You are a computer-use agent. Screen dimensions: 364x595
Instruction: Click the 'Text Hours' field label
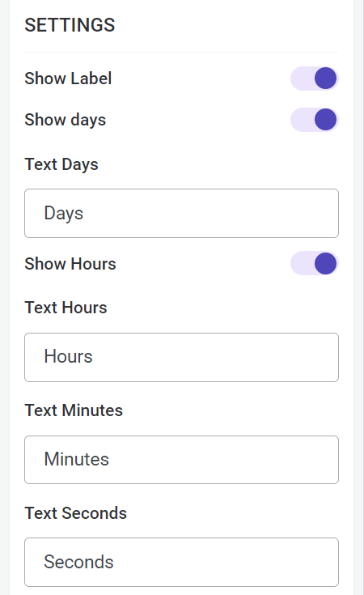pos(66,308)
